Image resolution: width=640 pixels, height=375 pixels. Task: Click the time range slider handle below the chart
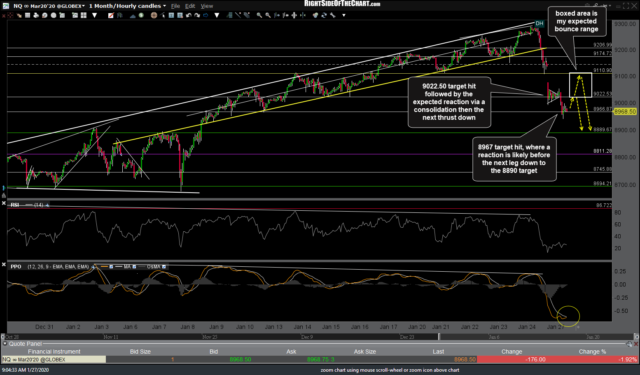[x=439, y=337]
